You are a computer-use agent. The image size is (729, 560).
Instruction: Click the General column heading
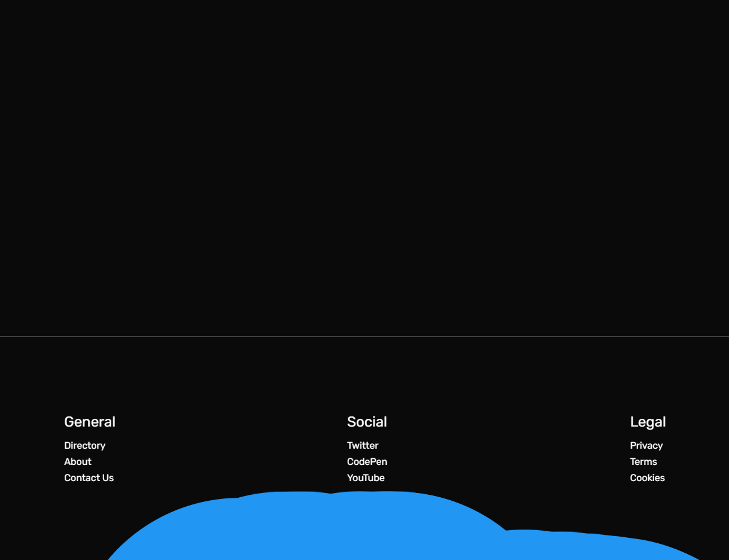90,422
